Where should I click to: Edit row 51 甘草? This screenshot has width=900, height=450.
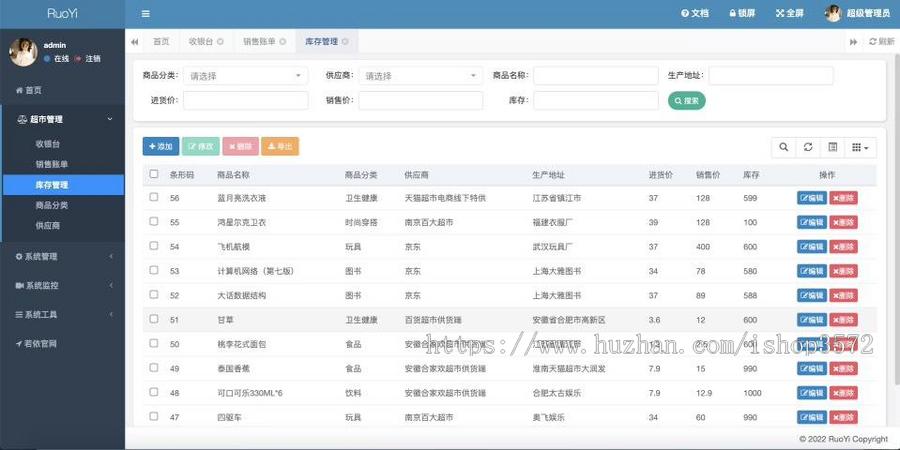point(812,320)
